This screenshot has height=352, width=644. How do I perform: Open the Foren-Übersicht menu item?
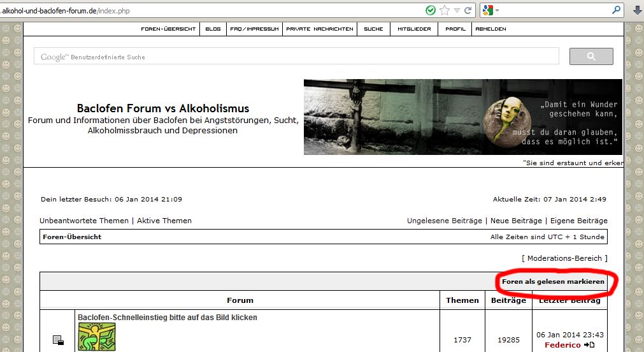(168, 29)
